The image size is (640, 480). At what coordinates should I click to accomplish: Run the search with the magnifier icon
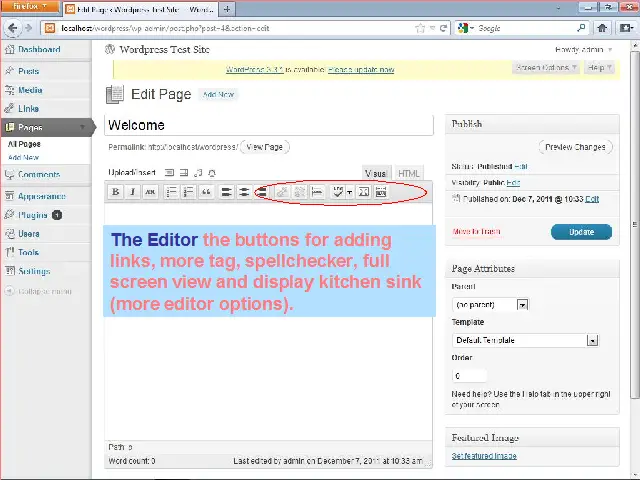point(581,28)
